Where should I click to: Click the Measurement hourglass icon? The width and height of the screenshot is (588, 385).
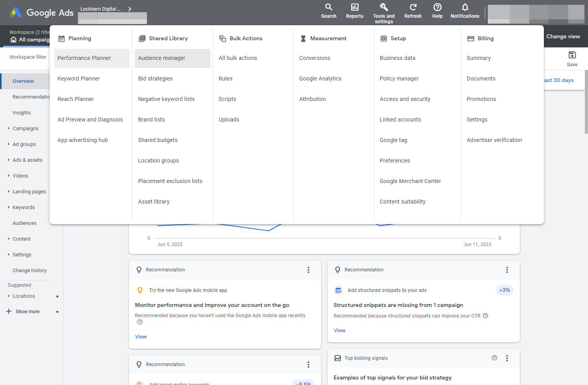303,39
